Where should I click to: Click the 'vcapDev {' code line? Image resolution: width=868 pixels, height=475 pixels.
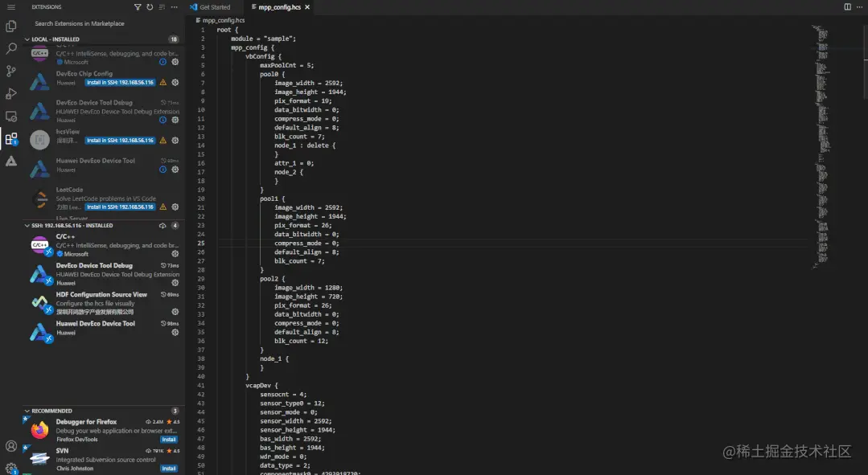261,386
